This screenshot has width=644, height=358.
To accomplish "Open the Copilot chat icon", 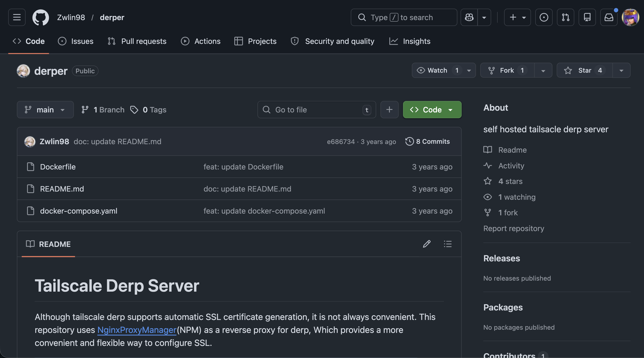I will pos(469,17).
